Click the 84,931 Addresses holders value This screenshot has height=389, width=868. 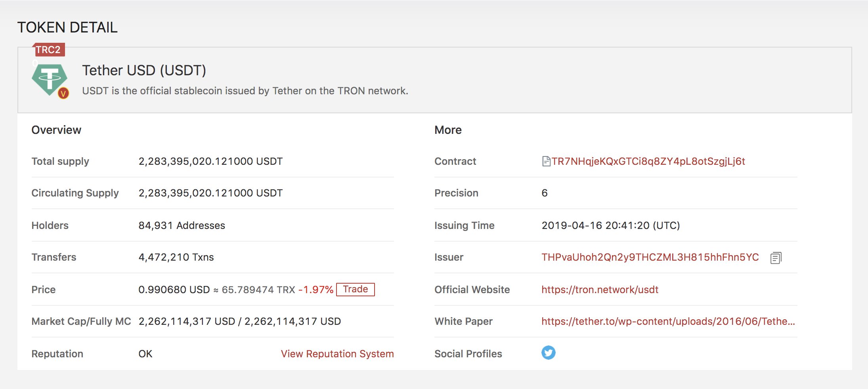182,225
